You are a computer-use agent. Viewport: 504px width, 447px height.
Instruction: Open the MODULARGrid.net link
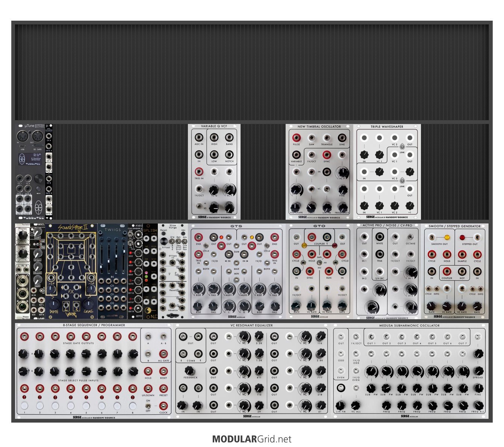252,439
